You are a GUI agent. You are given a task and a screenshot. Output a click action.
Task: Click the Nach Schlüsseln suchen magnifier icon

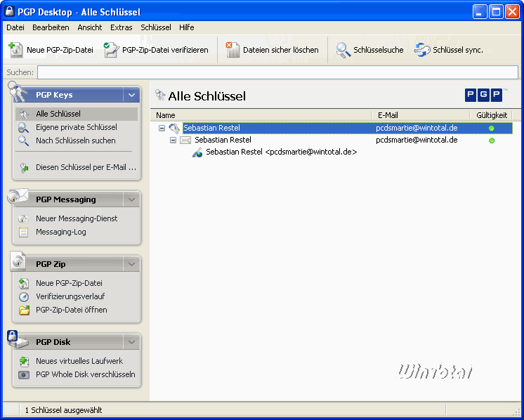tap(23, 141)
